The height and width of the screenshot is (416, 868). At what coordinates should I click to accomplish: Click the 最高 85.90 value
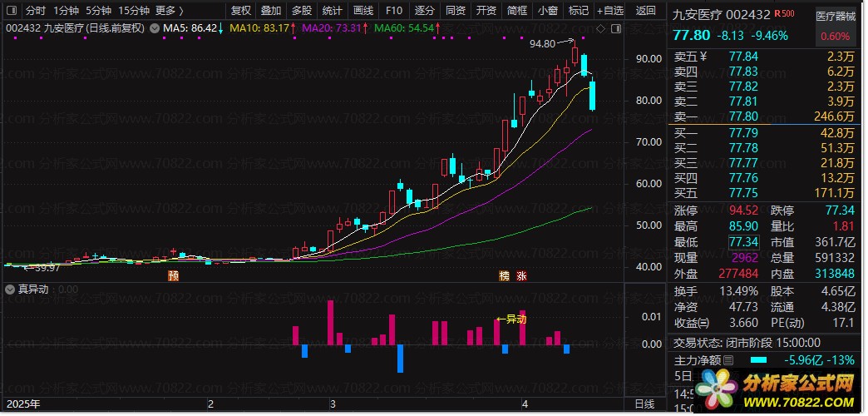pyautogui.click(x=744, y=226)
